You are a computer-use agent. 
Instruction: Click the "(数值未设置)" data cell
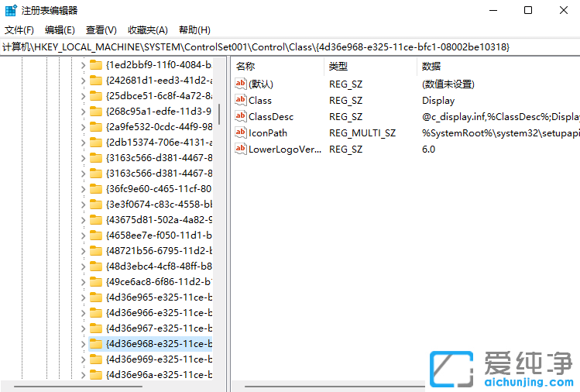(x=448, y=84)
